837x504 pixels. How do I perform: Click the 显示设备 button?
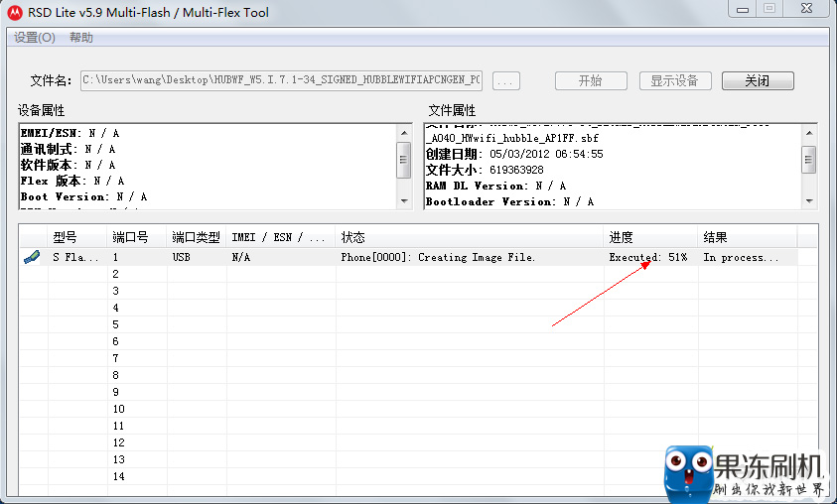click(674, 80)
